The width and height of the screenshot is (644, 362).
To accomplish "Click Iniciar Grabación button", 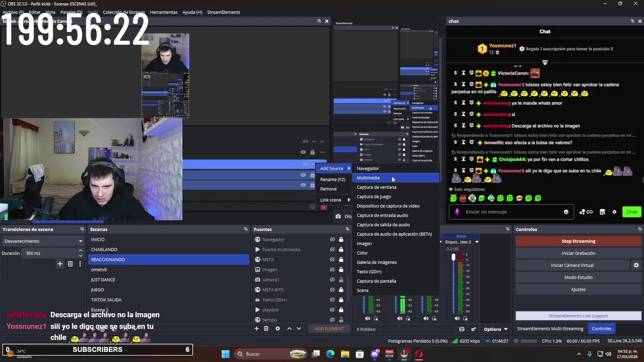I will pos(578,253).
